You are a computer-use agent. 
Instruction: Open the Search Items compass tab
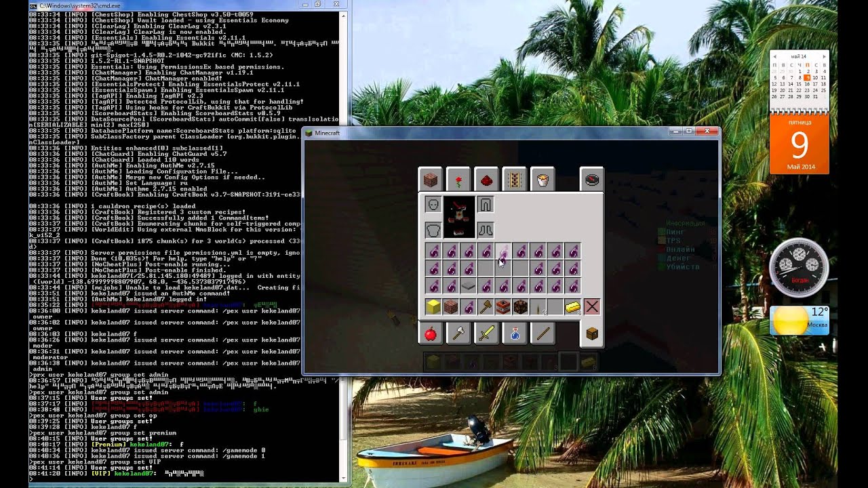(x=591, y=180)
